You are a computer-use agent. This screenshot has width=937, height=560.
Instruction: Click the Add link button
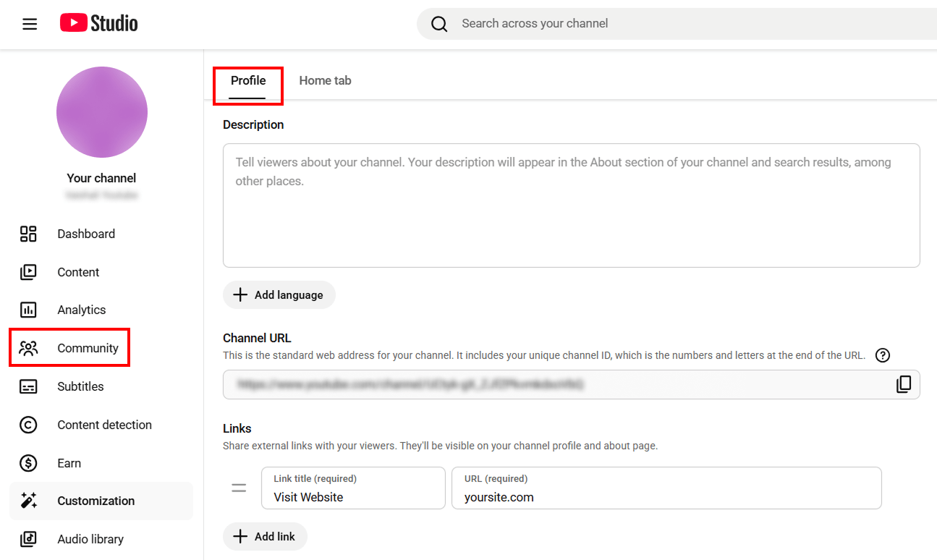tap(265, 536)
